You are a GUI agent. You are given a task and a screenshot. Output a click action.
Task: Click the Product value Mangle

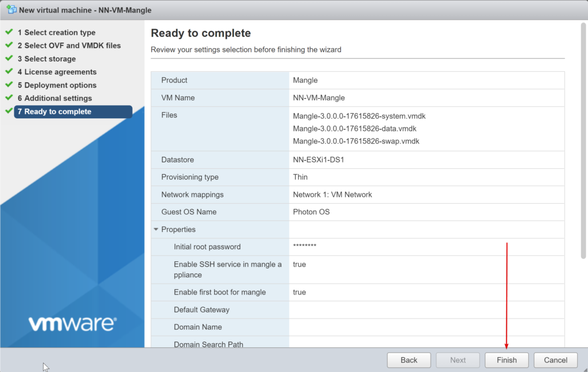click(305, 80)
